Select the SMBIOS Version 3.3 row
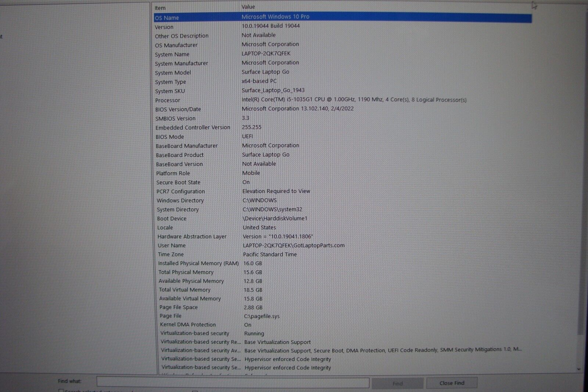This screenshot has height=392, width=588. tap(343, 118)
